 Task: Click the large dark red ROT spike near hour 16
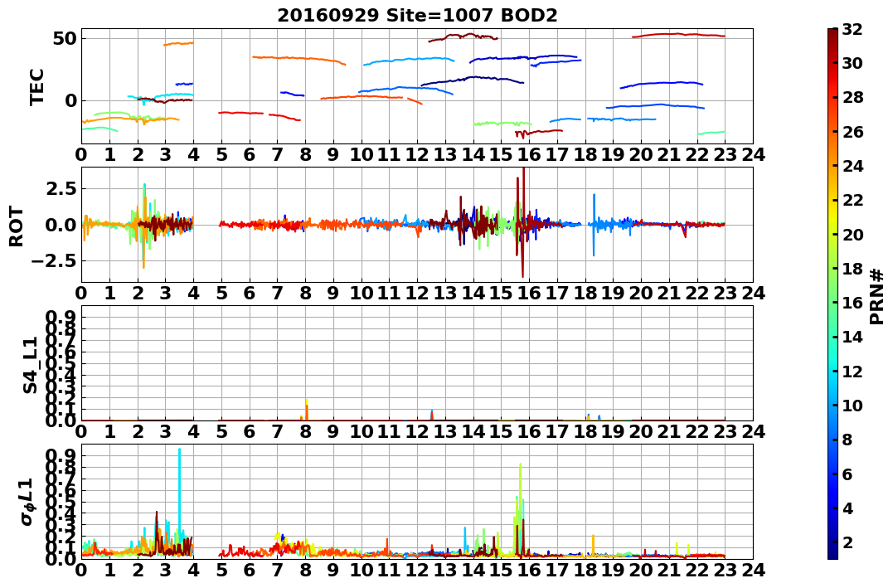(x=523, y=222)
